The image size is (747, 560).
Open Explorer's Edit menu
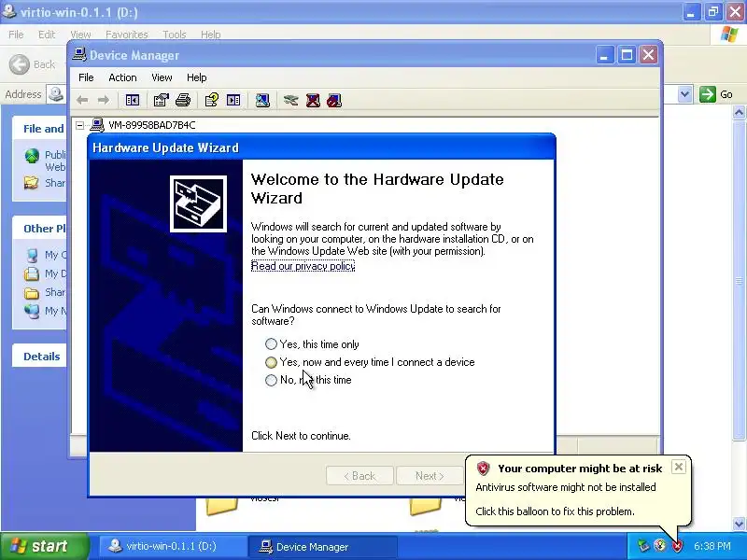pyautogui.click(x=47, y=35)
